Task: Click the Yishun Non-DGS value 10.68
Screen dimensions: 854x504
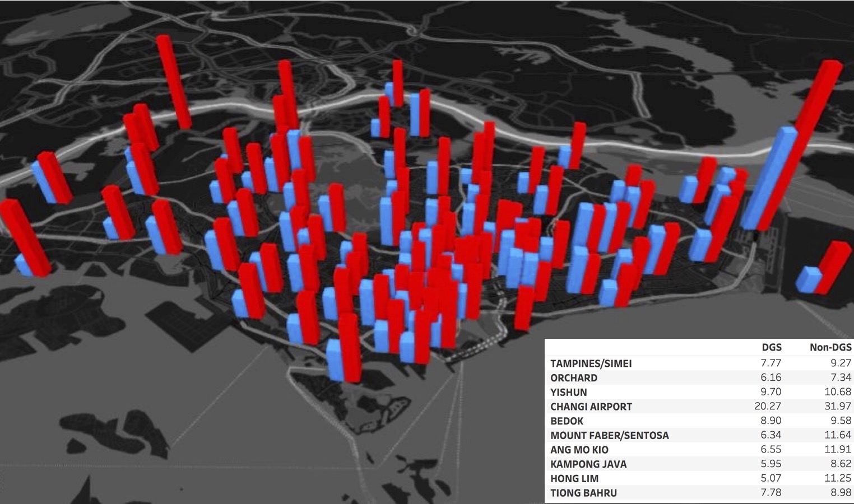Action: pyautogui.click(x=839, y=392)
